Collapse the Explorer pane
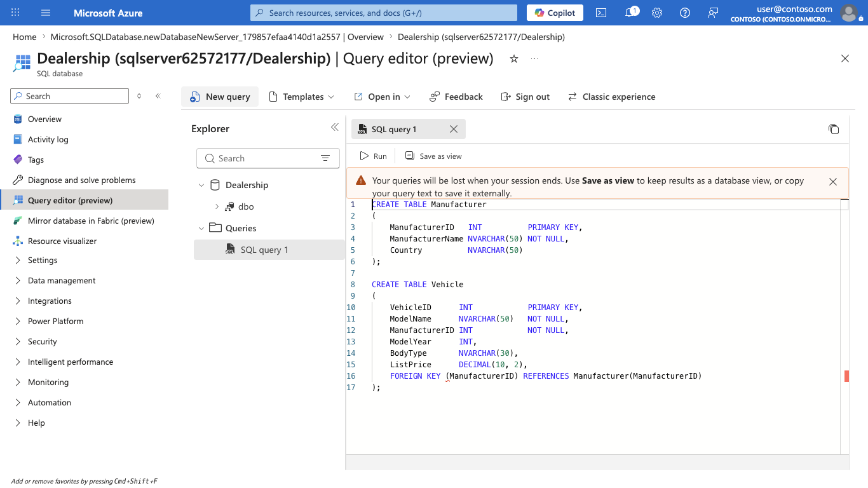The height and width of the screenshot is (488, 868). click(x=335, y=127)
